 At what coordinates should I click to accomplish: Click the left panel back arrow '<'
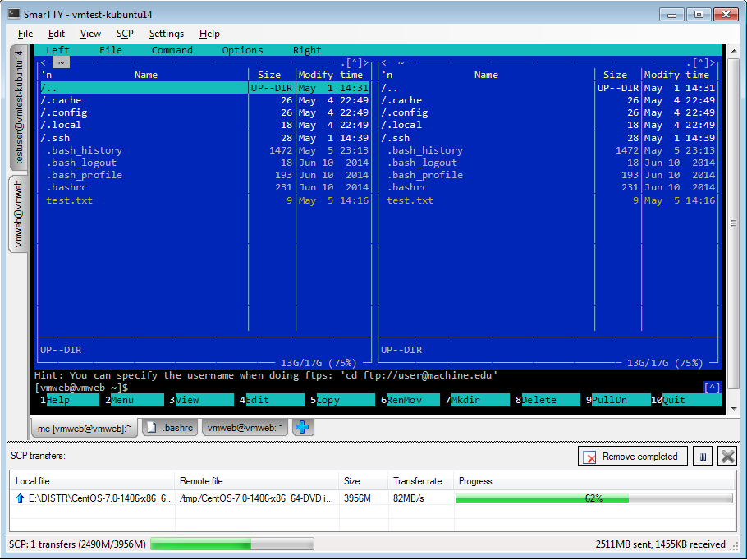coord(44,63)
